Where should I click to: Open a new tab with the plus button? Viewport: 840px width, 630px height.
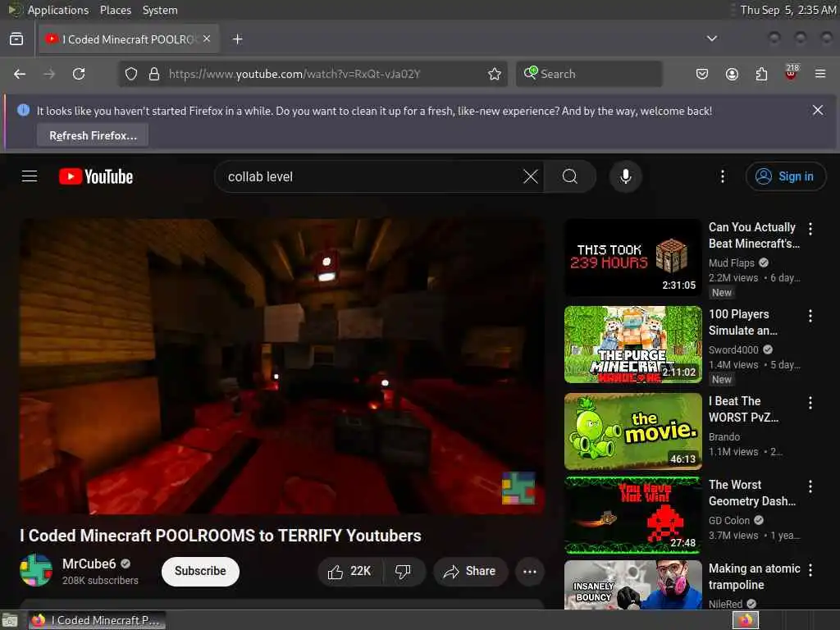pyautogui.click(x=237, y=39)
